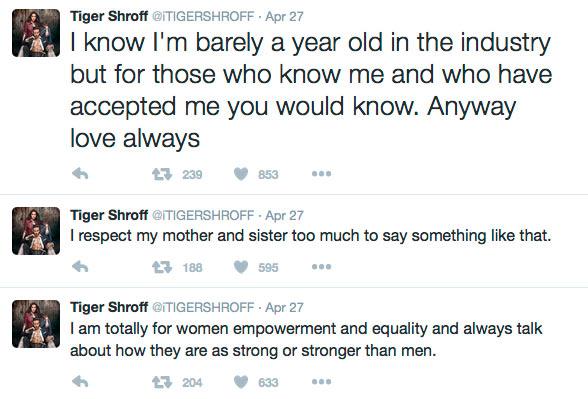Reply to the 'women empowerment' tweet

click(80, 382)
